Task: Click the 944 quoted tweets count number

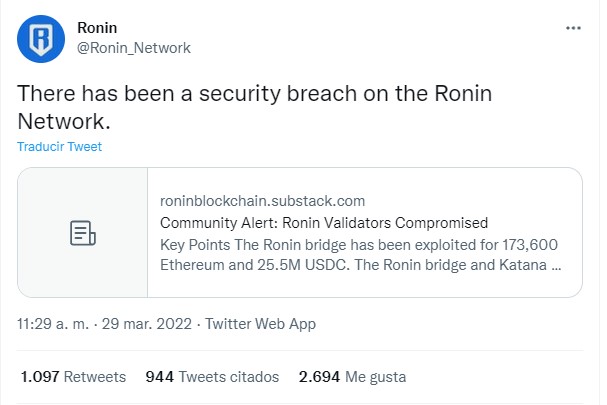Action: pos(159,376)
